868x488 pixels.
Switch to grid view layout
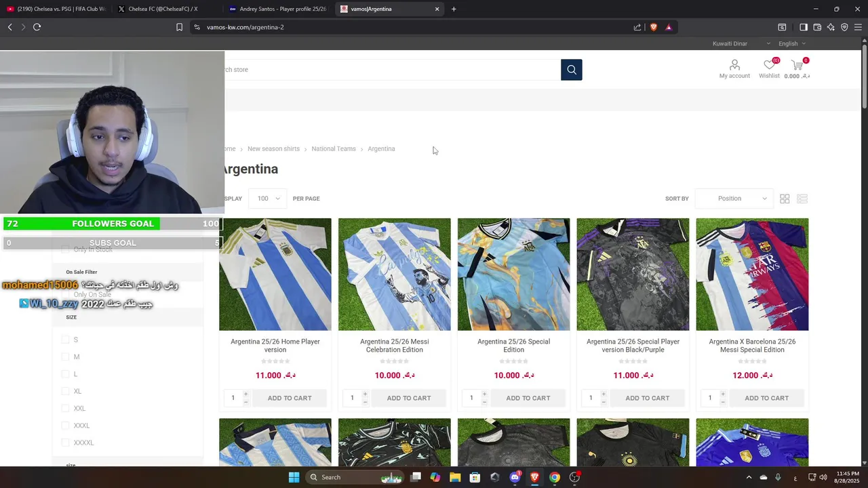coord(785,199)
